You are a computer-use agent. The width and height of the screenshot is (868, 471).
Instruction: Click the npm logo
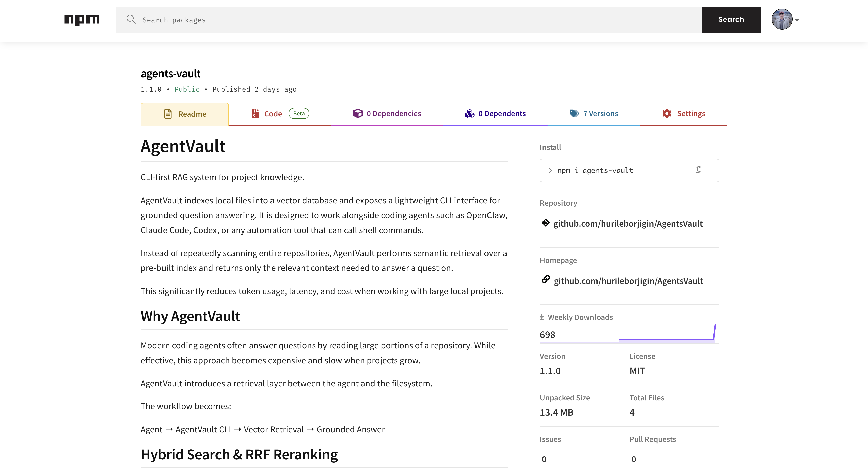[82, 20]
